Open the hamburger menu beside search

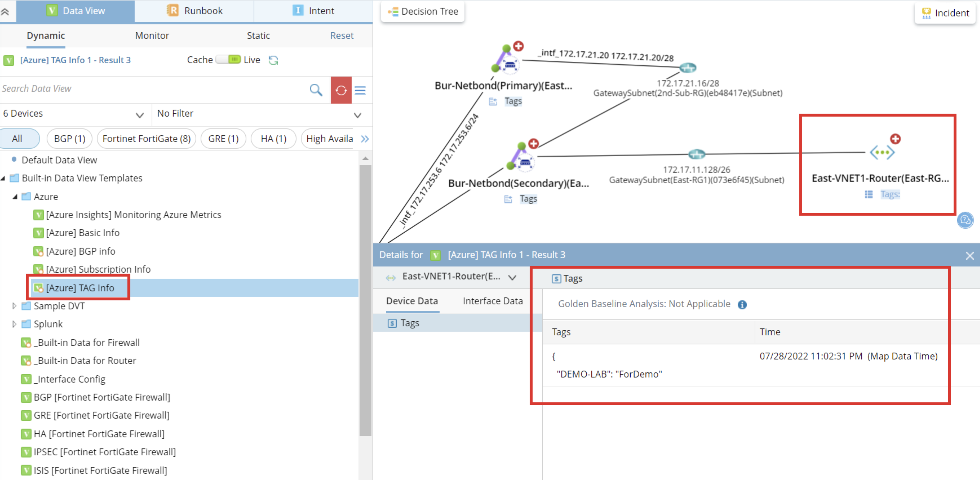click(x=360, y=90)
